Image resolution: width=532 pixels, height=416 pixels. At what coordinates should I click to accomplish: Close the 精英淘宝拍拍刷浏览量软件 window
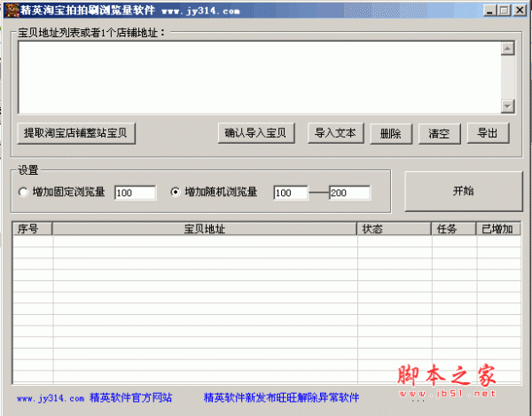click(x=520, y=10)
